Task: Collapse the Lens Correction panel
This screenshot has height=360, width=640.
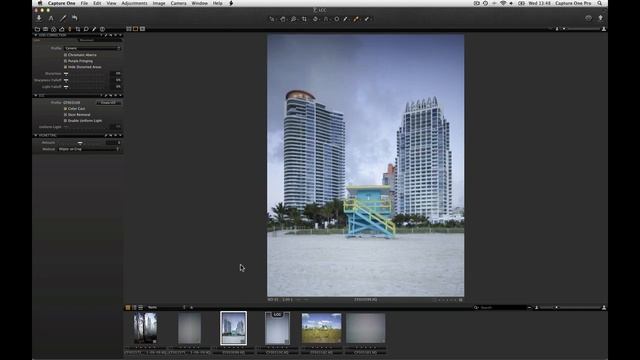Action: tap(36, 36)
